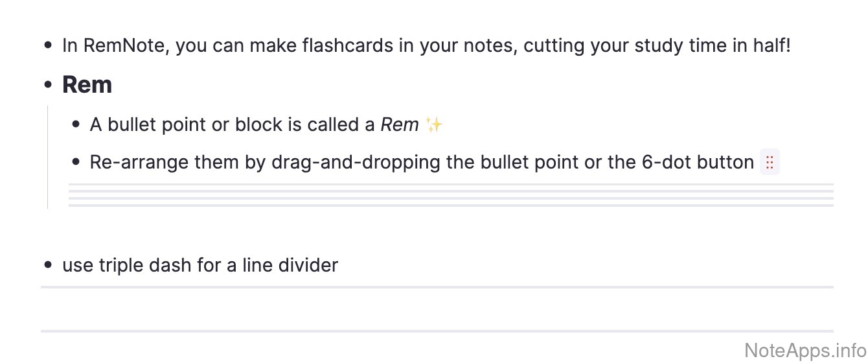This screenshot has height=363, width=868.
Task: Click the text "use triple dash for a line divider"
Action: tap(200, 265)
